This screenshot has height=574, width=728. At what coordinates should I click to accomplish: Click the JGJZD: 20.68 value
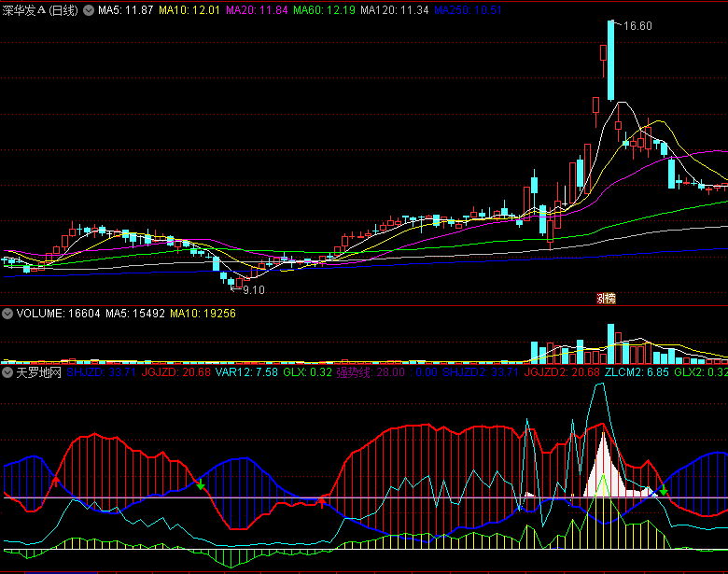coord(175,372)
